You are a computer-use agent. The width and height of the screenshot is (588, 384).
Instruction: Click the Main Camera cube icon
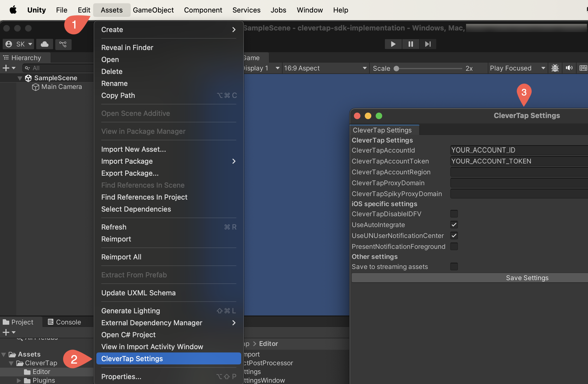36,87
